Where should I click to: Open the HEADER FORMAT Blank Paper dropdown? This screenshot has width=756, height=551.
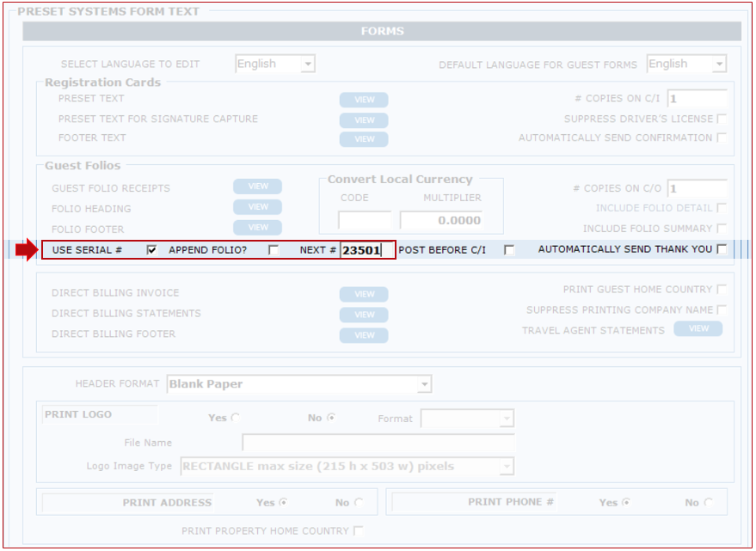tap(299, 384)
